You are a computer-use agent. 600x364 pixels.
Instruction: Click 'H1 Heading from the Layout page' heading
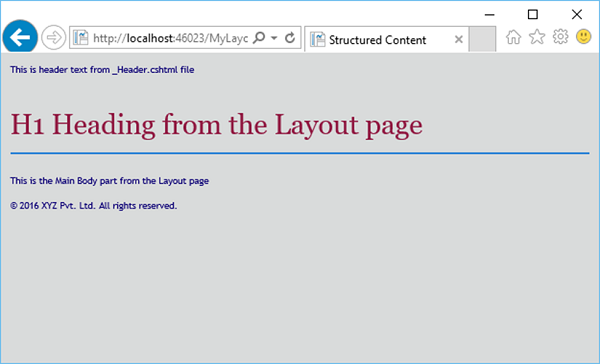[x=217, y=125]
